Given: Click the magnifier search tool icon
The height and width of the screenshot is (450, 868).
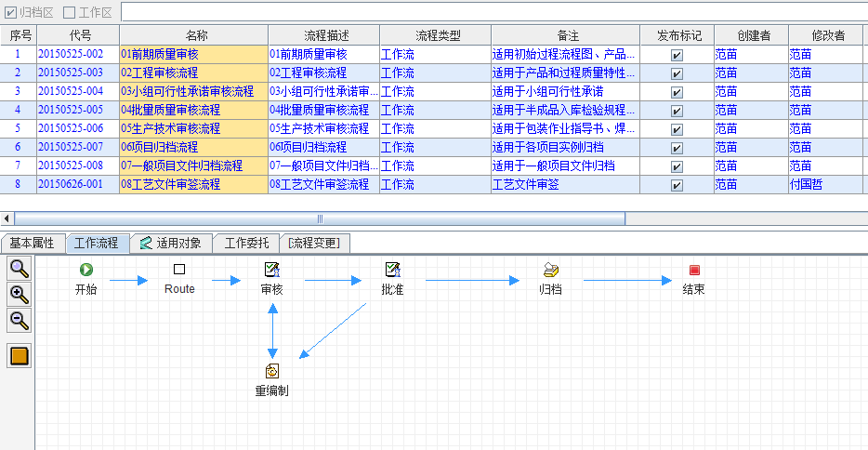Looking at the screenshot, I should tap(20, 269).
